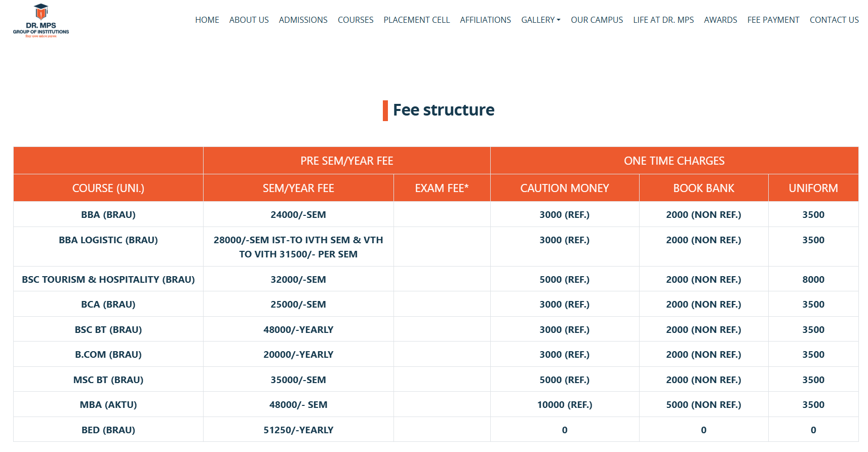Select the BBA (BRAU) course cell
This screenshot has width=868, height=452.
point(108,214)
